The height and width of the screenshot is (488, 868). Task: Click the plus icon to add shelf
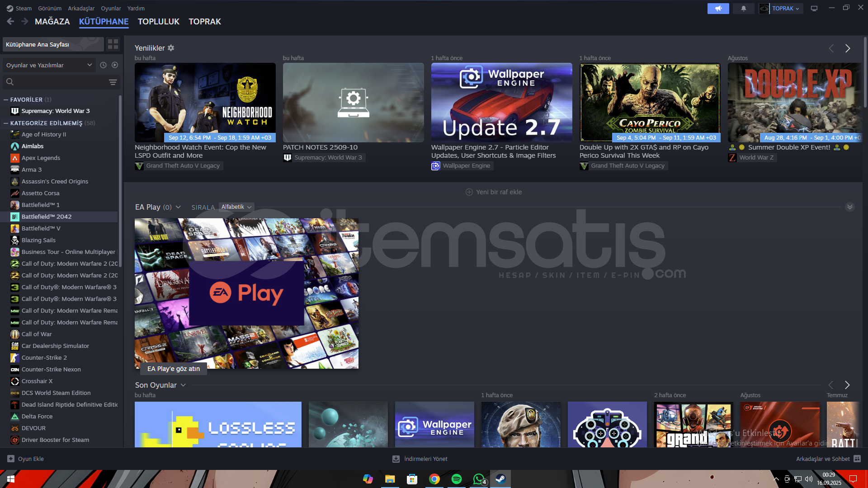[469, 192]
